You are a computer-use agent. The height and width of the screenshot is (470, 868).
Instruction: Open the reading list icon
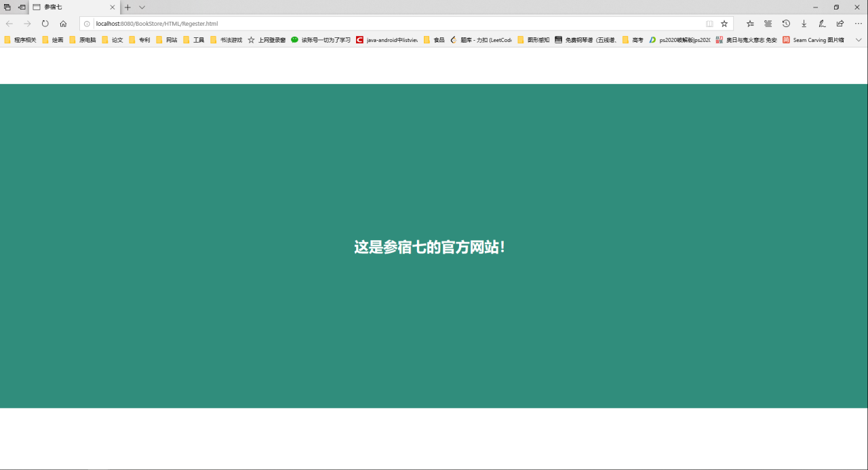pyautogui.click(x=768, y=24)
